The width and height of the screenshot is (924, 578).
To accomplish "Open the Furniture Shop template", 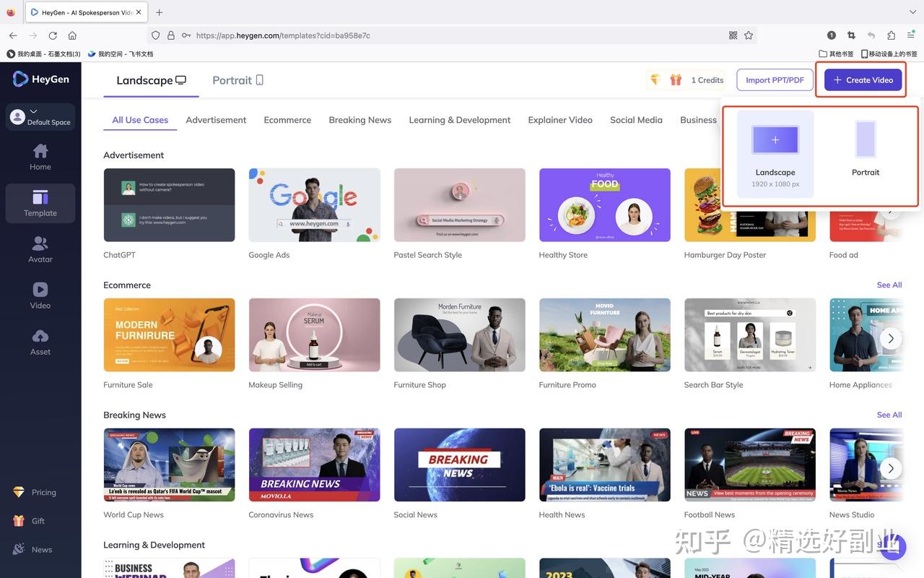I will pyautogui.click(x=460, y=335).
